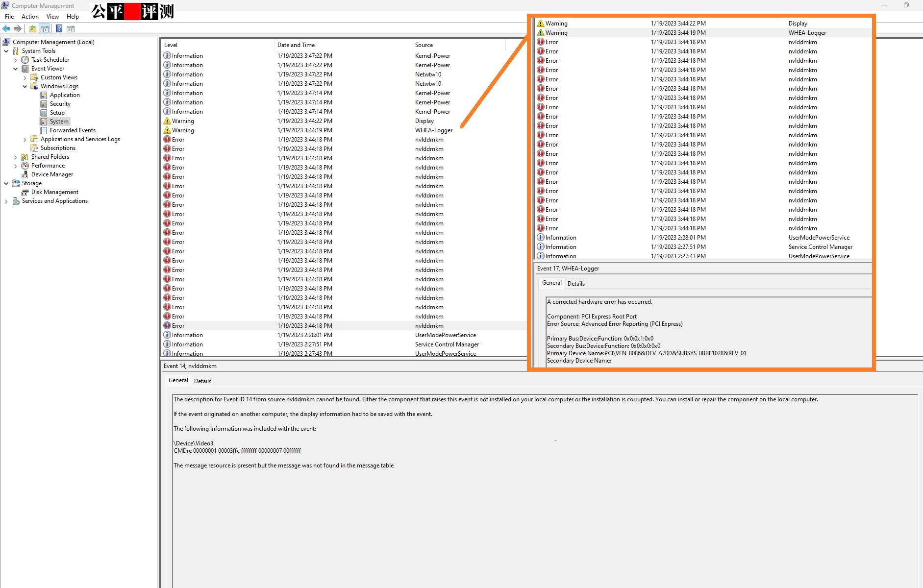Expand Applications and Services Logs node

pyautogui.click(x=25, y=139)
